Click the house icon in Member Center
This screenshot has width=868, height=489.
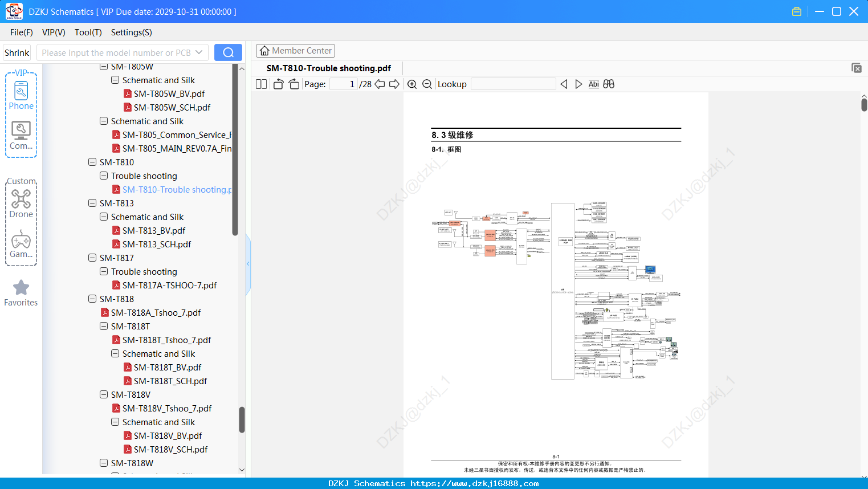click(x=264, y=51)
